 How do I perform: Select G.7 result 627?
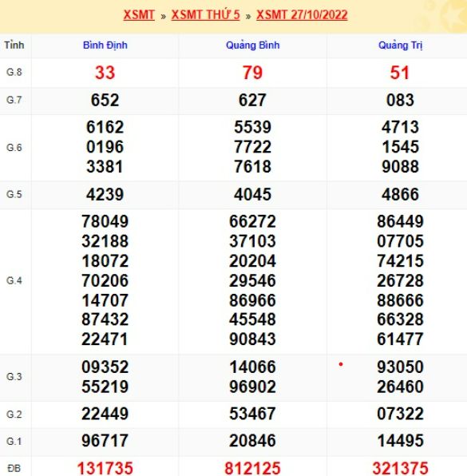click(x=252, y=100)
